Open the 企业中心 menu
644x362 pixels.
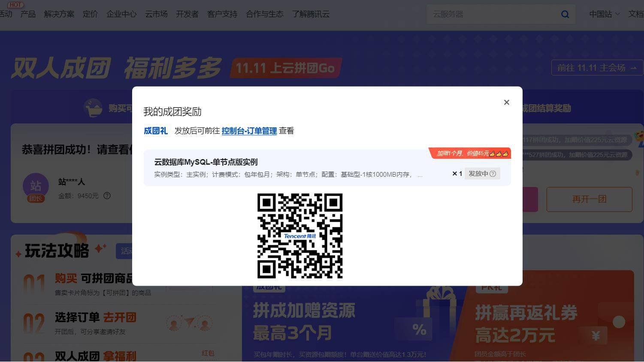pyautogui.click(x=121, y=14)
